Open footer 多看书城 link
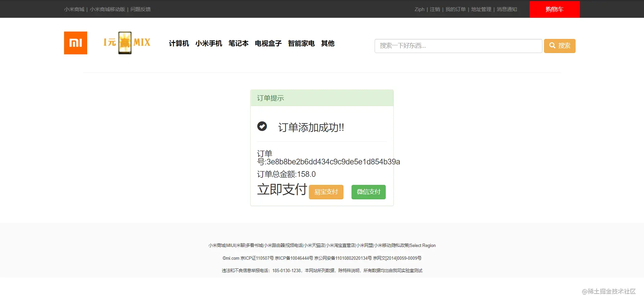The height and width of the screenshot is (303, 644). pos(255,246)
